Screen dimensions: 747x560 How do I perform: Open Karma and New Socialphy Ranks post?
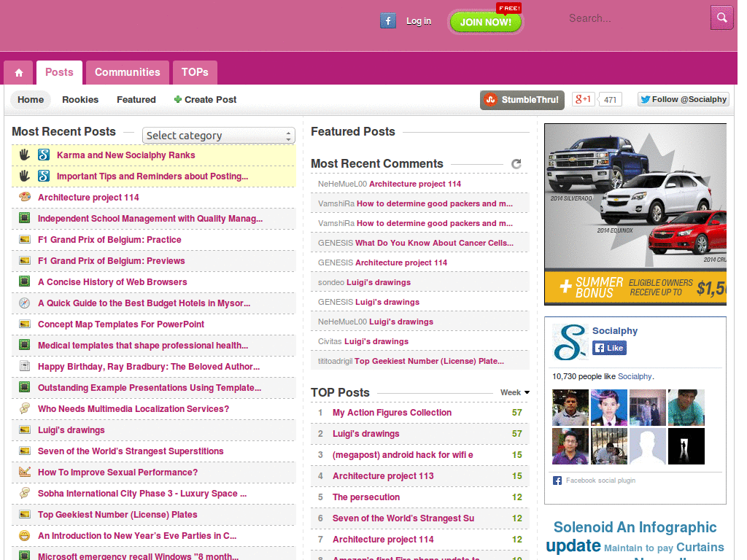coord(125,155)
